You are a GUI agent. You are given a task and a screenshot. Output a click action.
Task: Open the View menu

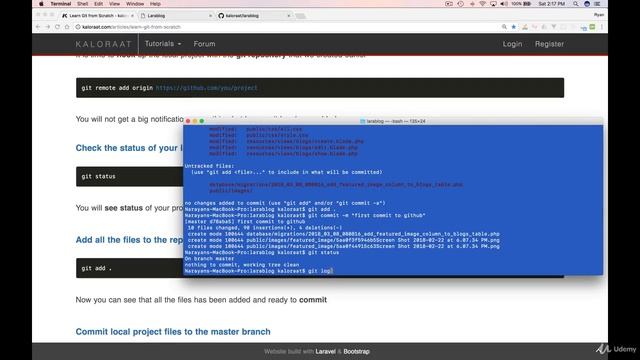(x=114, y=4)
